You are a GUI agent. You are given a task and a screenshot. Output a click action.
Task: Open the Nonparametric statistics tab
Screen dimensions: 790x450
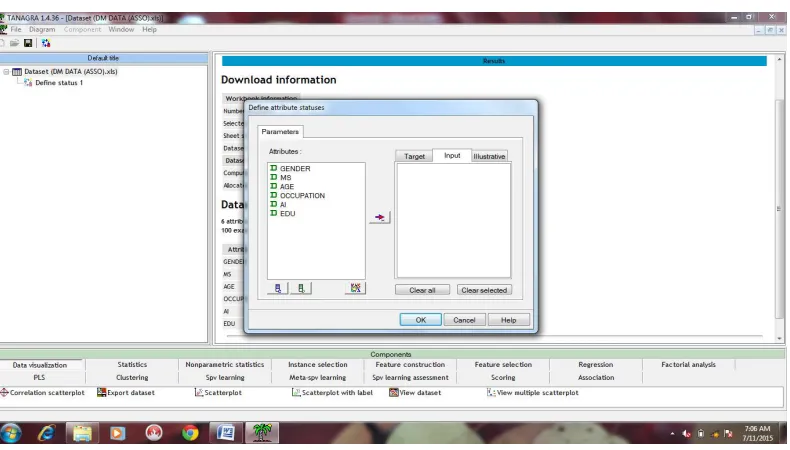(225, 364)
